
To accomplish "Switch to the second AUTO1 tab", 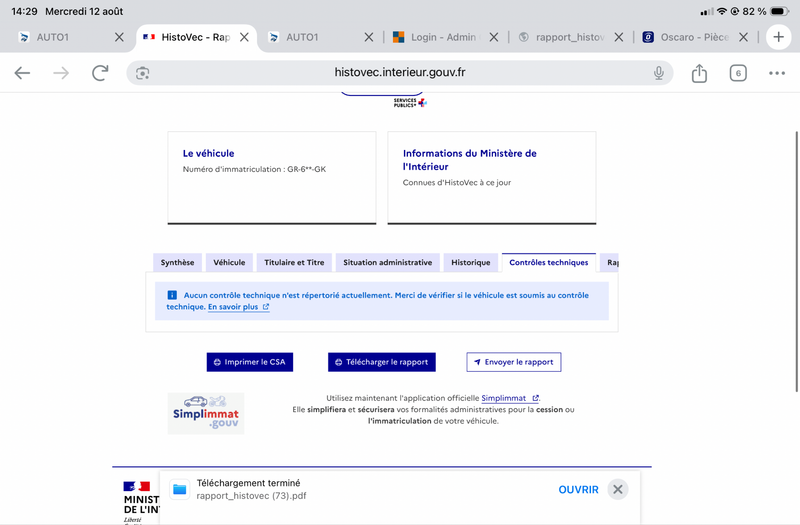I will [x=311, y=37].
